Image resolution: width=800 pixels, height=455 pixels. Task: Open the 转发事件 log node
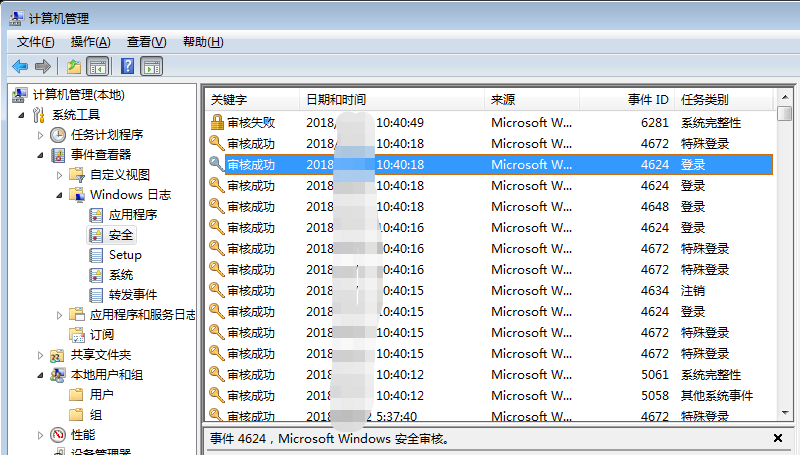pyautogui.click(x=132, y=294)
